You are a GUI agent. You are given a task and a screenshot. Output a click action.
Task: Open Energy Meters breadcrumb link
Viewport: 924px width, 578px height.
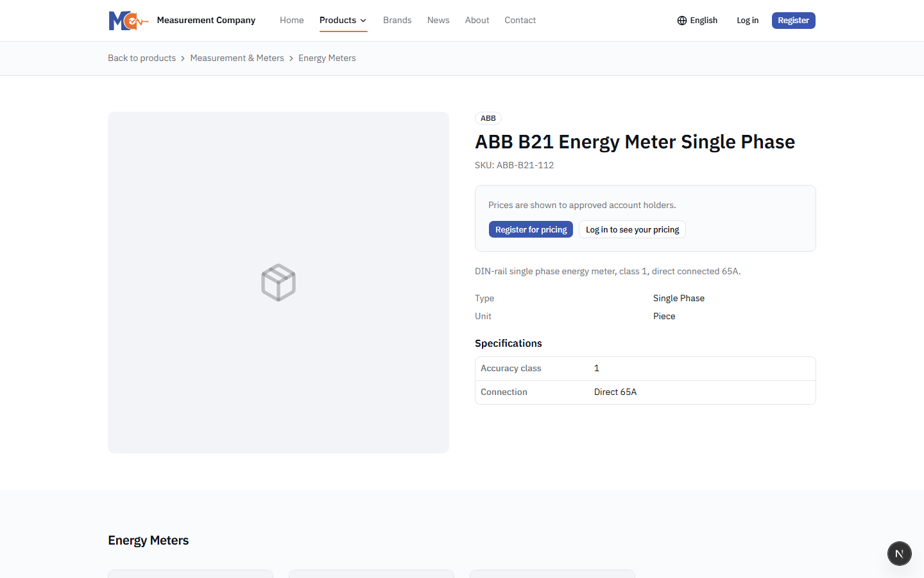tap(327, 58)
